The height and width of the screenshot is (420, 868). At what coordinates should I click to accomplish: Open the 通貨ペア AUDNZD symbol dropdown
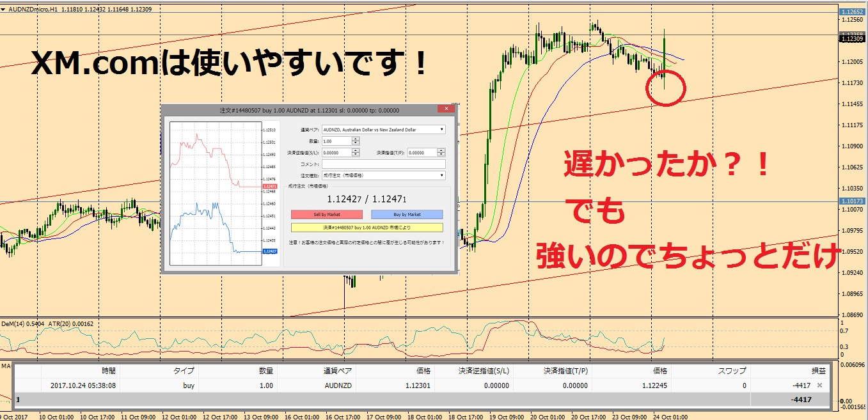[441, 129]
